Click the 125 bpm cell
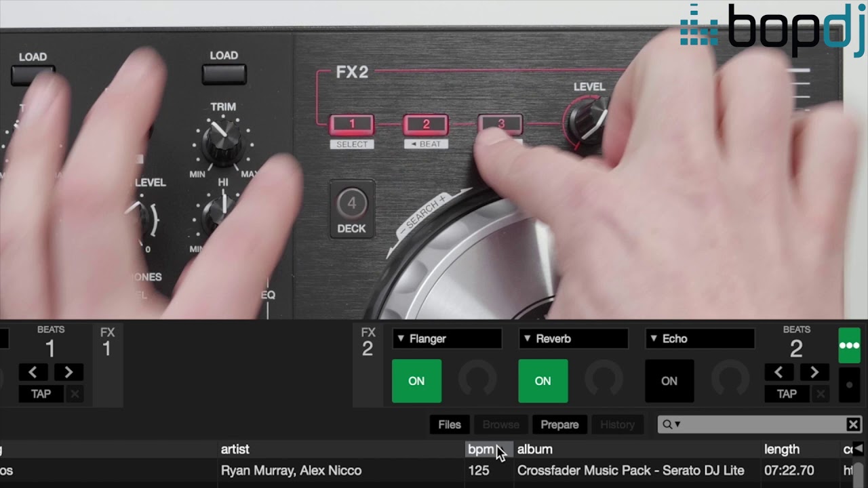Viewport: 868px width, 488px height. 479,470
